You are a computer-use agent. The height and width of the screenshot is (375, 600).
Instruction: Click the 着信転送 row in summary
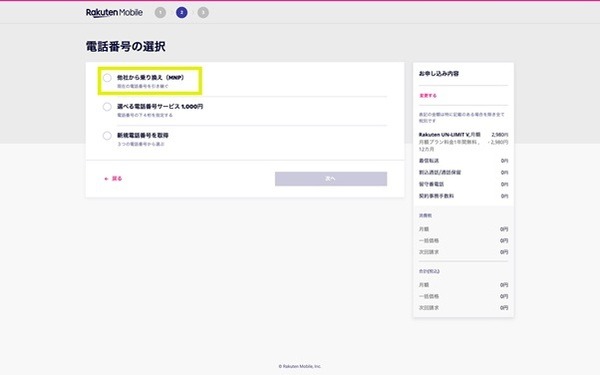click(463, 161)
